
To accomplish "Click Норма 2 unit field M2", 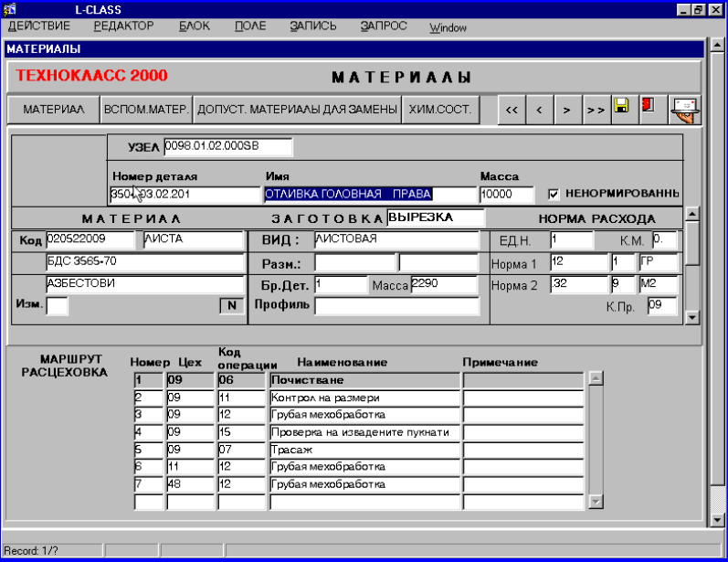I will [x=659, y=284].
